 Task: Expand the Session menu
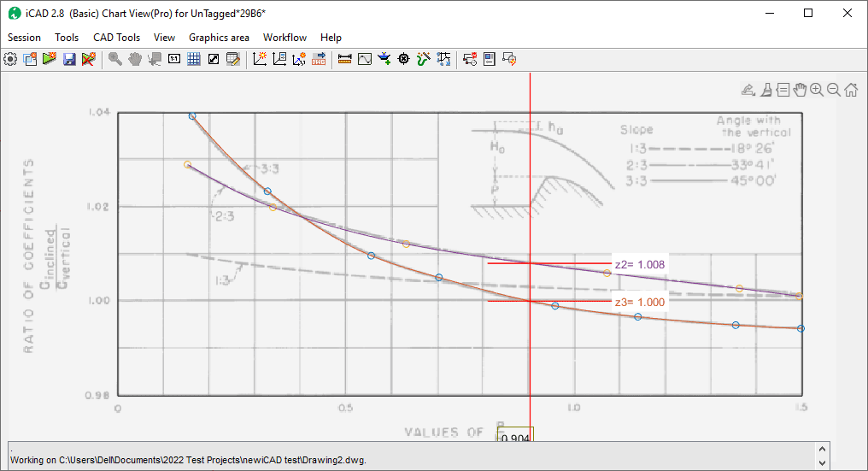24,38
